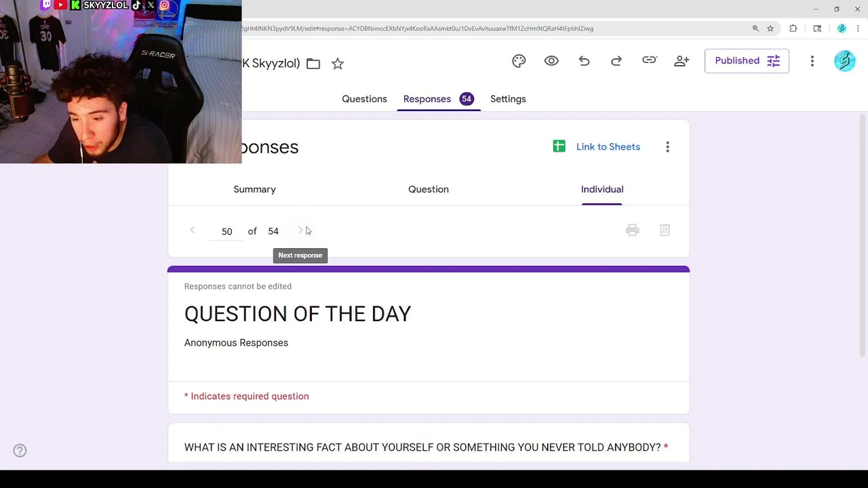This screenshot has width=868, height=488.
Task: Switch to Question view
Action: pos(429,189)
